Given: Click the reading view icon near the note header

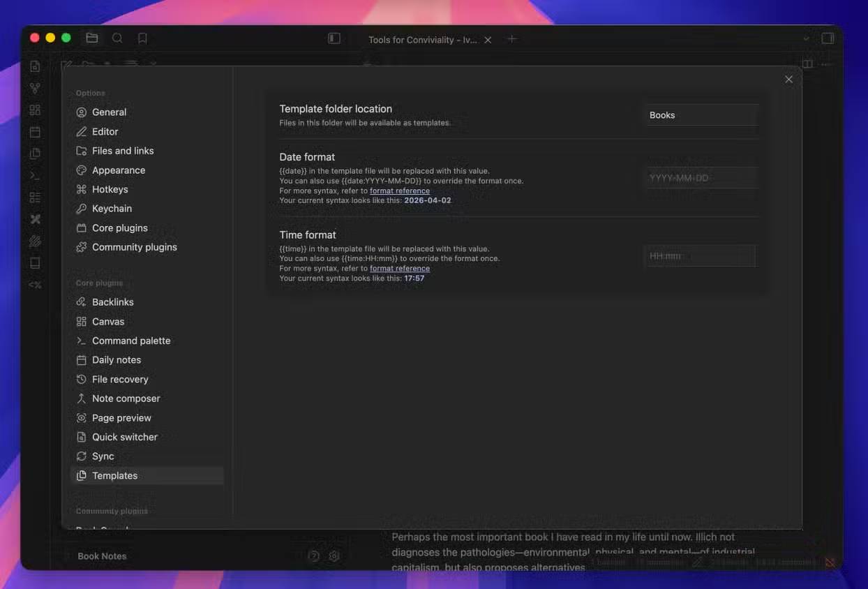Looking at the screenshot, I should click(x=807, y=64).
